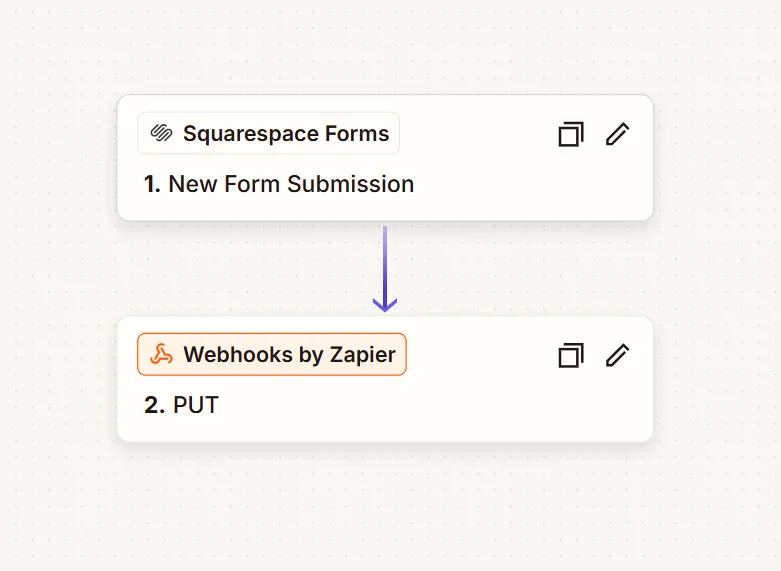Open the pencil editor for PUT step
The width and height of the screenshot is (781, 571).
point(618,355)
